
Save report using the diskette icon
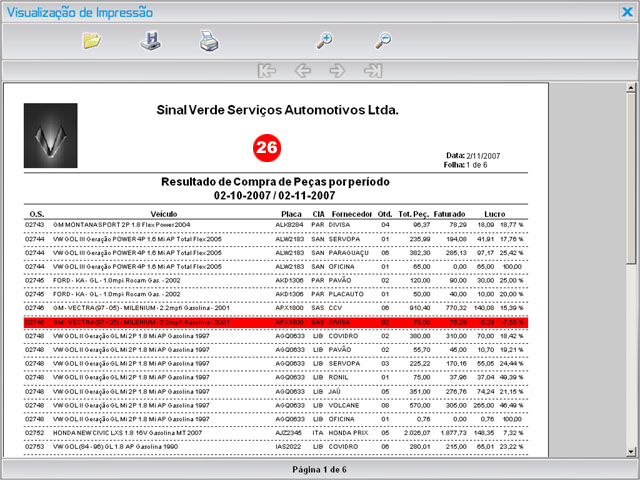pyautogui.click(x=151, y=41)
